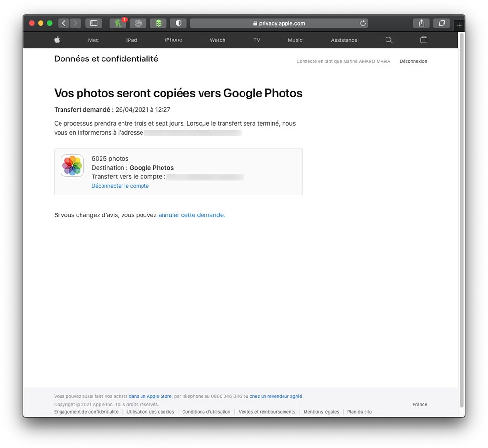Open the shopping bag

point(424,40)
